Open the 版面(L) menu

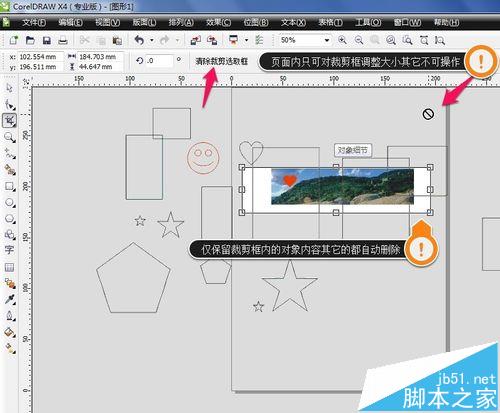[144, 22]
